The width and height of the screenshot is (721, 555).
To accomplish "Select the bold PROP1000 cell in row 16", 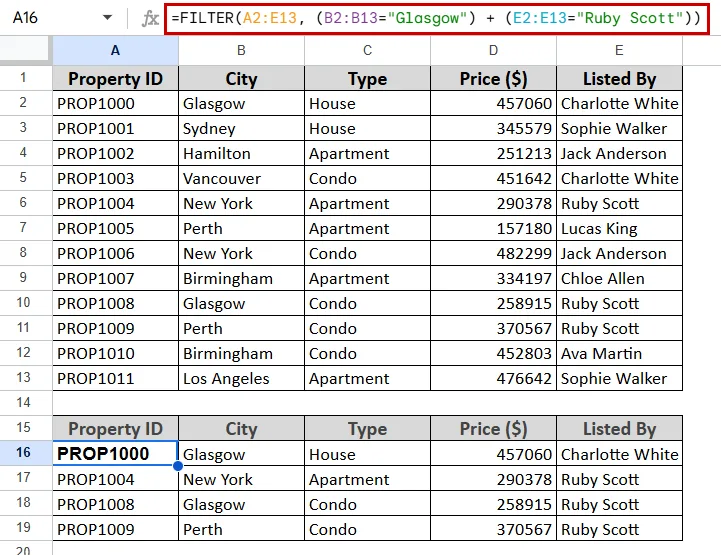I will (115, 453).
